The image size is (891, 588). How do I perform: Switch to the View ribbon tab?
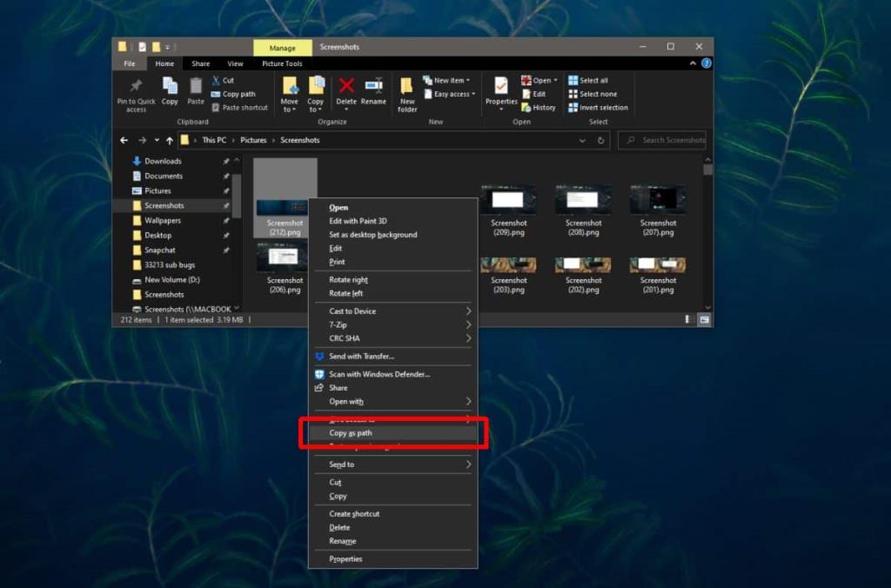point(235,63)
